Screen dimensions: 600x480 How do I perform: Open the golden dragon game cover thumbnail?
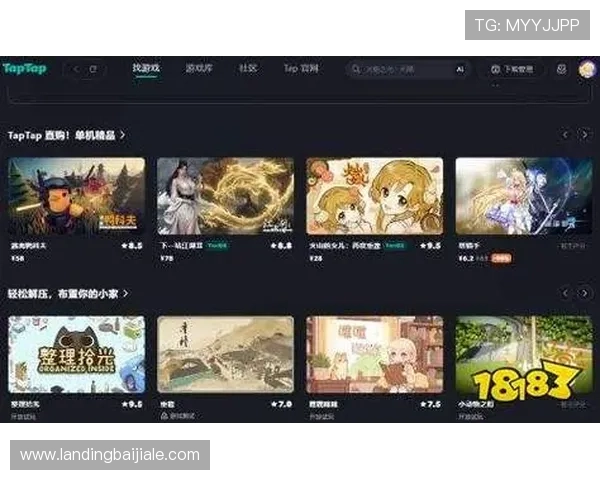coord(225,196)
